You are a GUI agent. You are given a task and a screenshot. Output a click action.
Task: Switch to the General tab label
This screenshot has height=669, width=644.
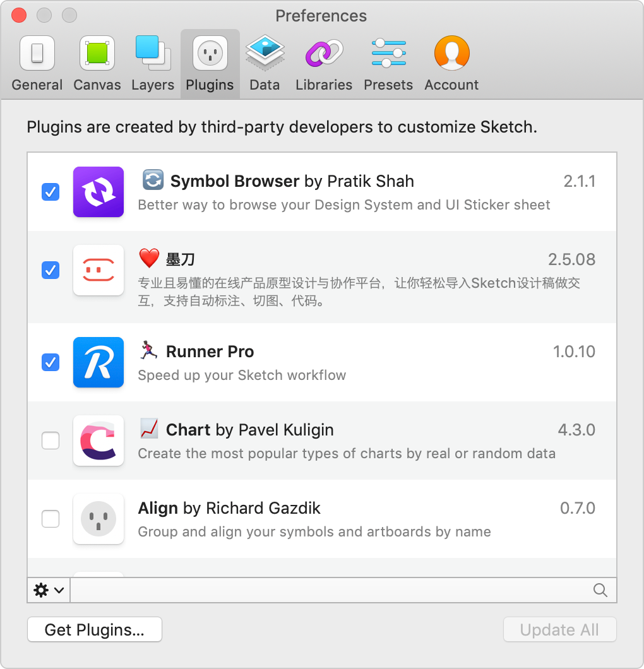click(37, 85)
